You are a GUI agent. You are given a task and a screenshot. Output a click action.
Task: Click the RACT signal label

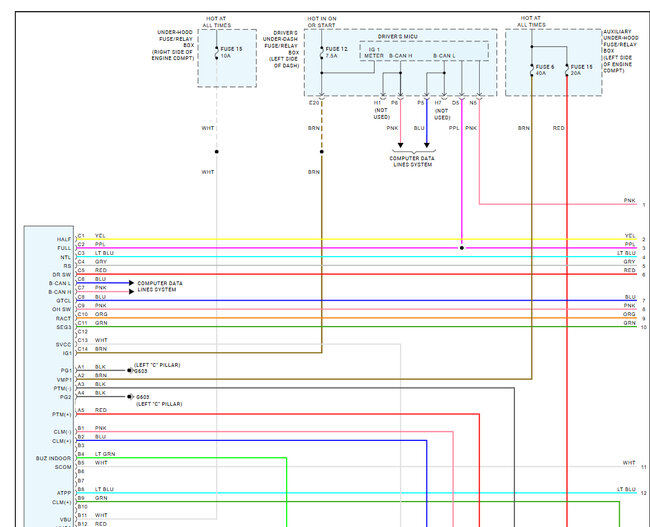(63, 318)
